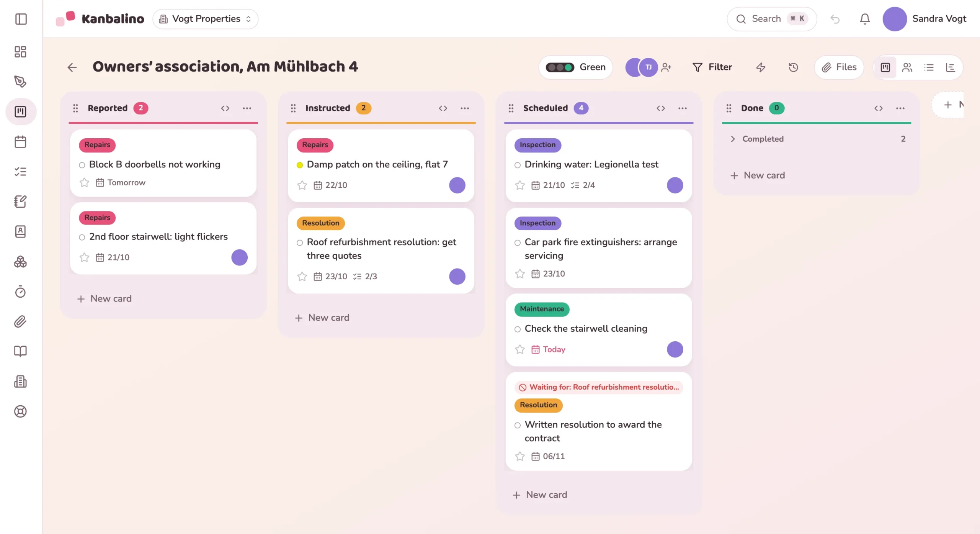The image size is (980, 534).
Task: Open the board activity history icon
Action: pyautogui.click(x=793, y=67)
